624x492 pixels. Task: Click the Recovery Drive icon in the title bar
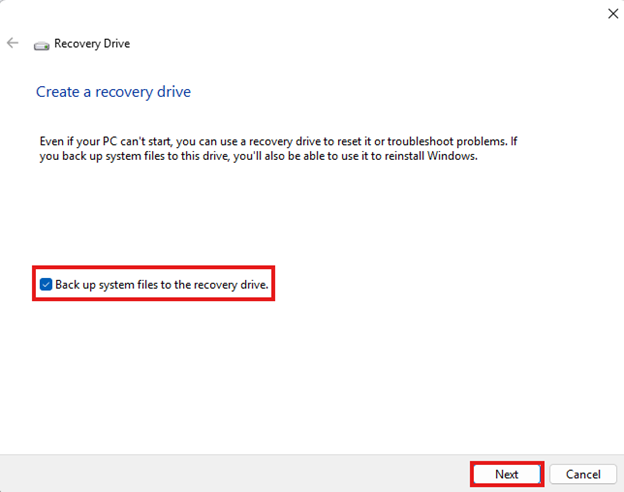coord(41,45)
